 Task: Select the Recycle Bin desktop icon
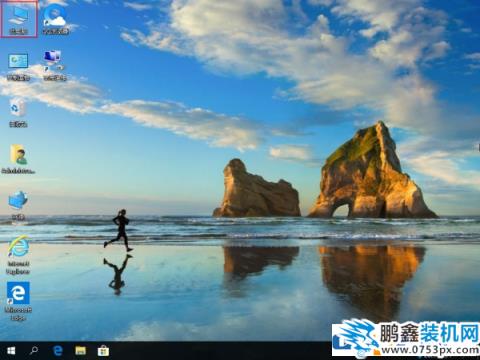point(18,113)
